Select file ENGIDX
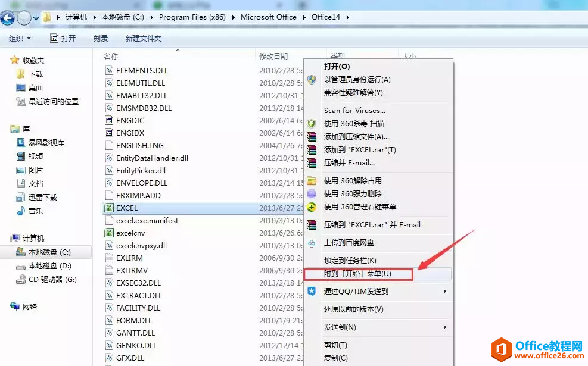This screenshot has height=366, width=588. pyautogui.click(x=130, y=133)
